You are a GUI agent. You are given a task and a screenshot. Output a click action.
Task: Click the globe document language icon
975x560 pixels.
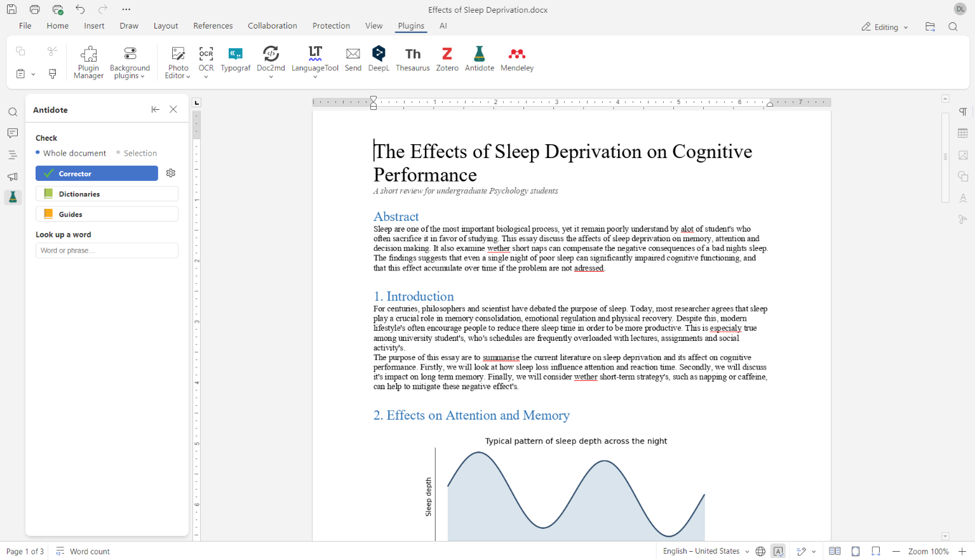point(760,551)
